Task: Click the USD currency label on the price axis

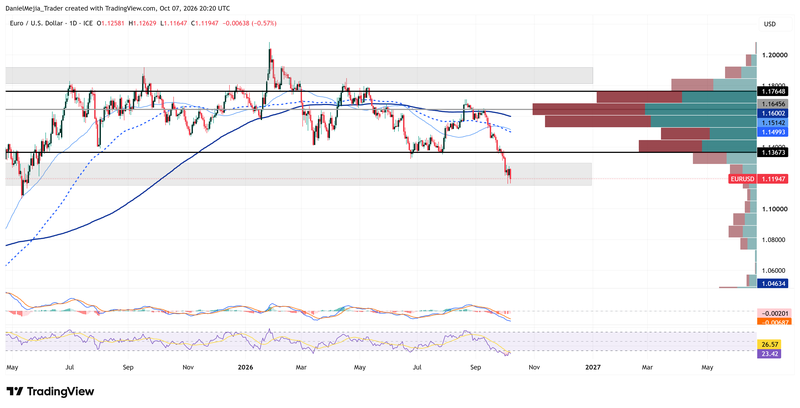Action: (x=769, y=24)
